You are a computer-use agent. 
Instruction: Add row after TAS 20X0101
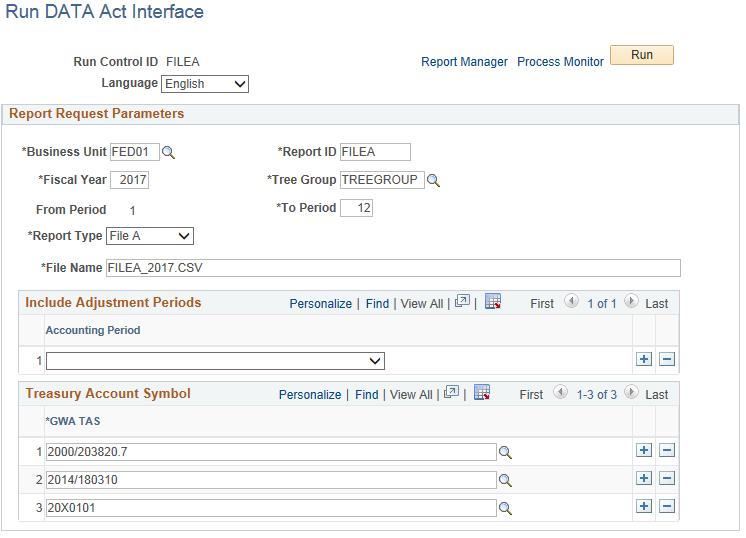644,506
